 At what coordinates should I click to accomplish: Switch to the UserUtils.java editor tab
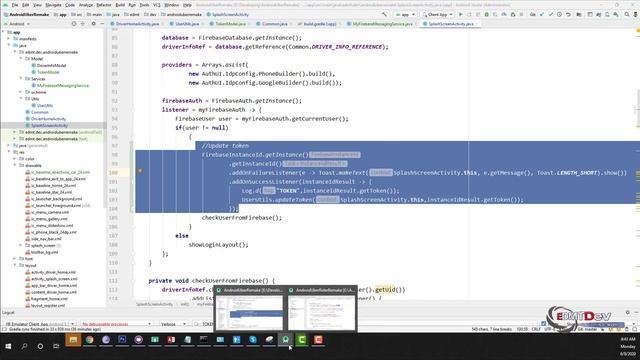click(x=187, y=24)
